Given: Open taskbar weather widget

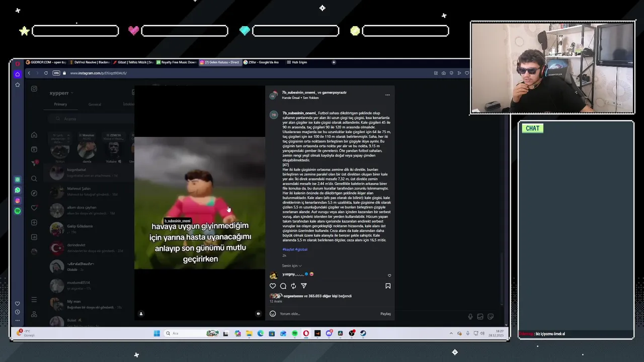Looking at the screenshot, I should tap(25, 333).
